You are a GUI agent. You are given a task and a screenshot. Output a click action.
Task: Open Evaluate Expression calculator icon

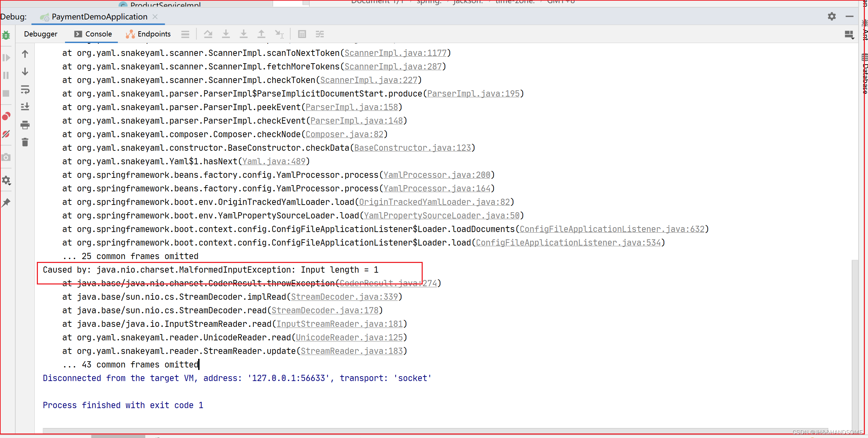[302, 34]
